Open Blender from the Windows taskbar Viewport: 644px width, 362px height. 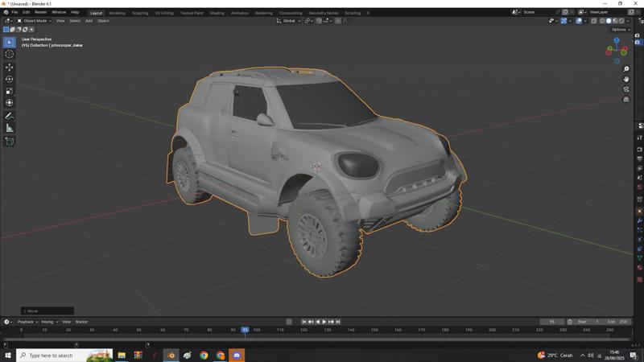coord(171,355)
